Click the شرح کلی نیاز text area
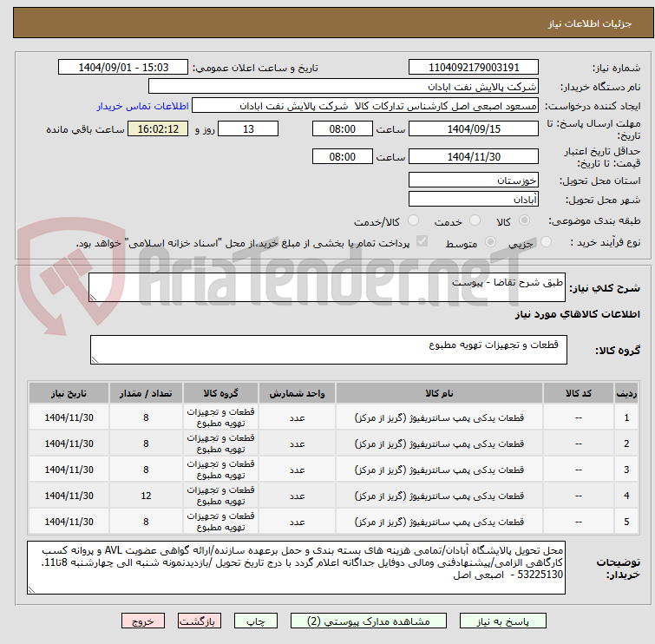This screenshot has height=644, width=655. click(x=327, y=287)
